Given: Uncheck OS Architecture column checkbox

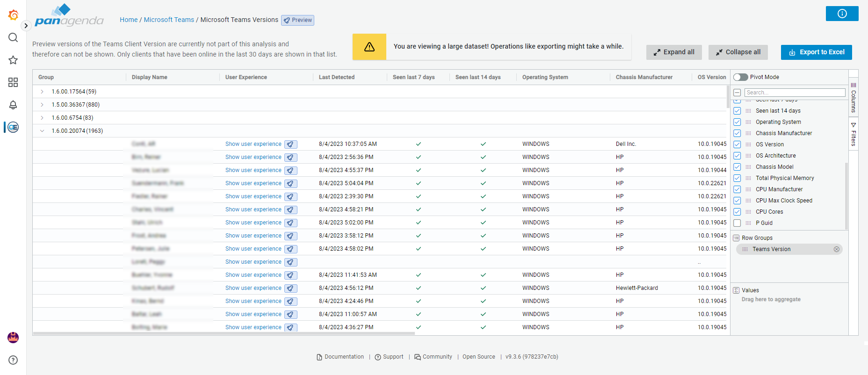Looking at the screenshot, I should tap(737, 156).
